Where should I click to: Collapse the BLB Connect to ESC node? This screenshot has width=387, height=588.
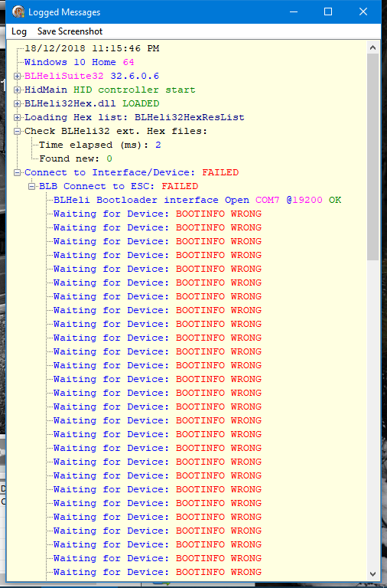32,186
